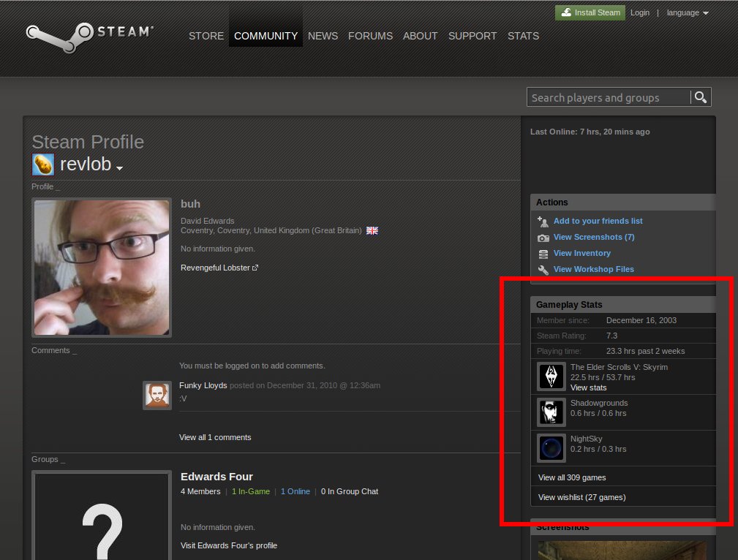738x560 pixels.
Task: Click the View Inventory link
Action: tap(581, 253)
